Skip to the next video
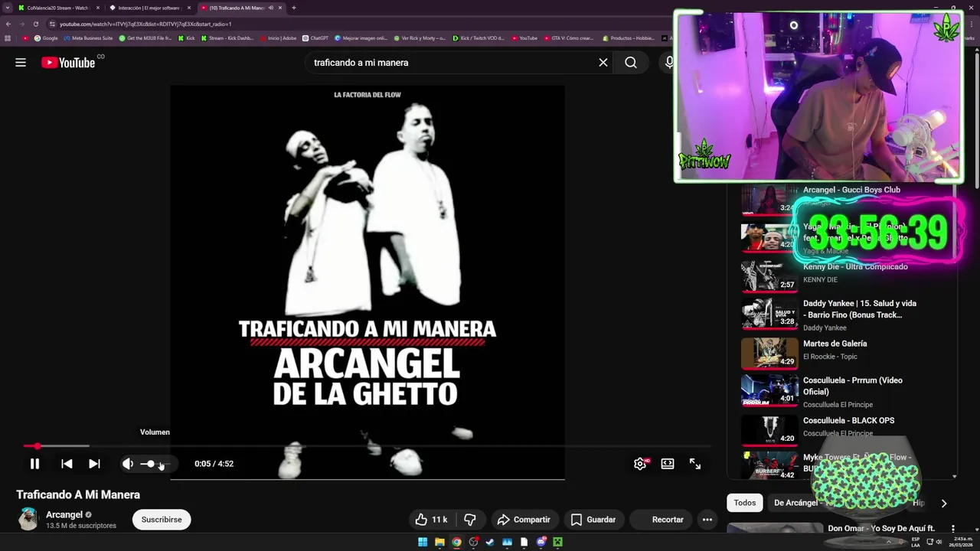The width and height of the screenshot is (980, 551). 94,464
